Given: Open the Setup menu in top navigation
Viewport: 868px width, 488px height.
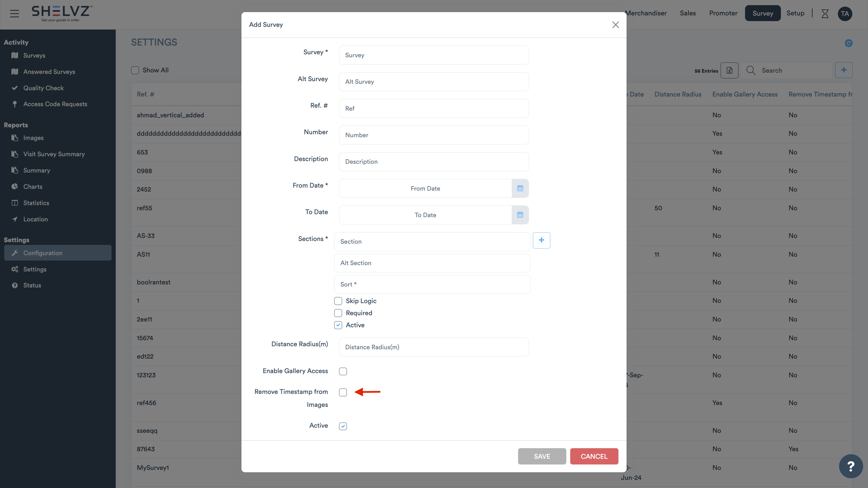Looking at the screenshot, I should click(x=795, y=13).
